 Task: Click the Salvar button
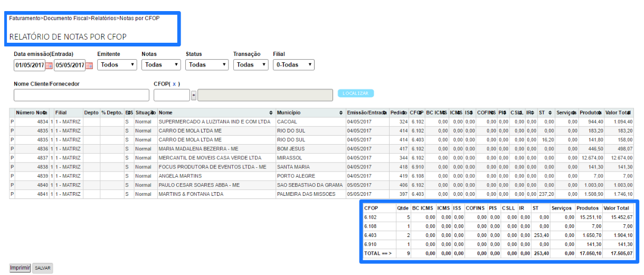(x=43, y=268)
